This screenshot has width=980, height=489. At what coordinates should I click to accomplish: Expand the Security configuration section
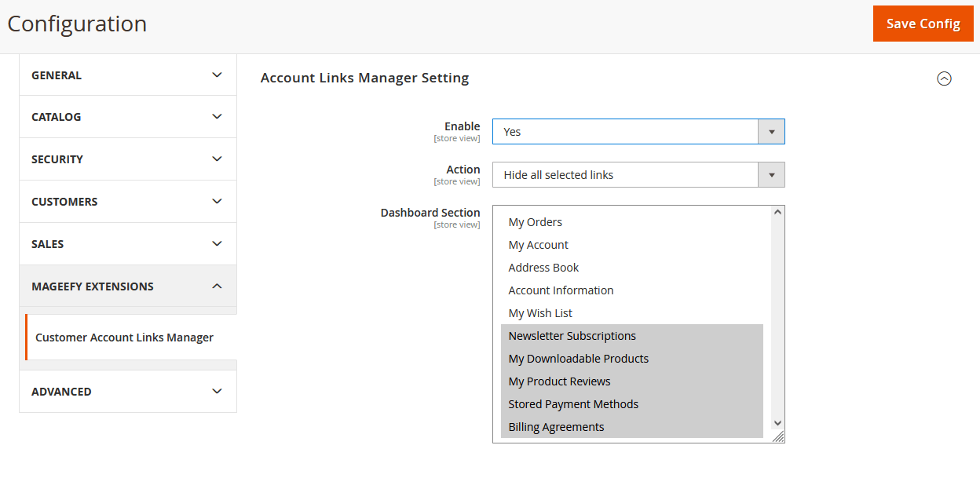coord(128,159)
